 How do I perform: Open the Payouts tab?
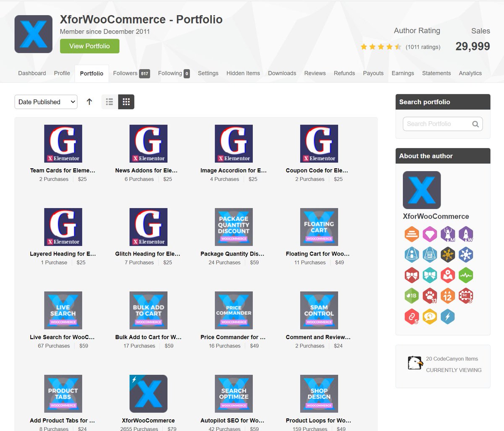373,73
